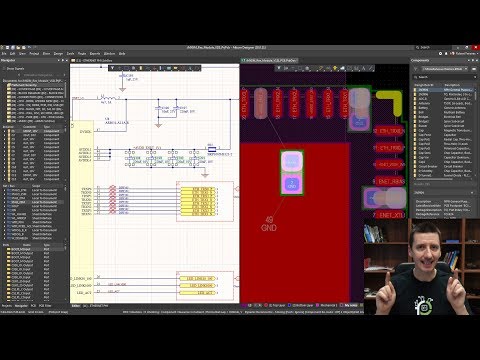This screenshot has width=480, height=360.
Task: Click the magenta Mechanical 1 color swatch
Action: (x=318, y=305)
